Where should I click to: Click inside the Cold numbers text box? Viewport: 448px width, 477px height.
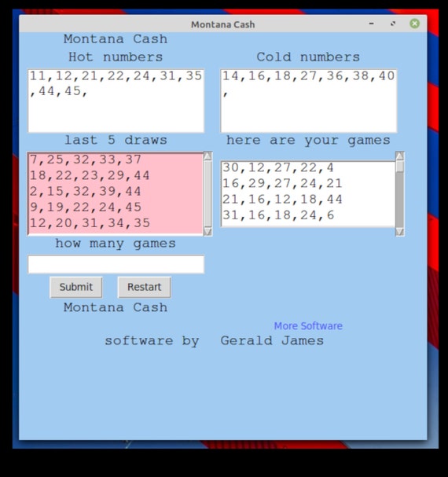click(309, 101)
